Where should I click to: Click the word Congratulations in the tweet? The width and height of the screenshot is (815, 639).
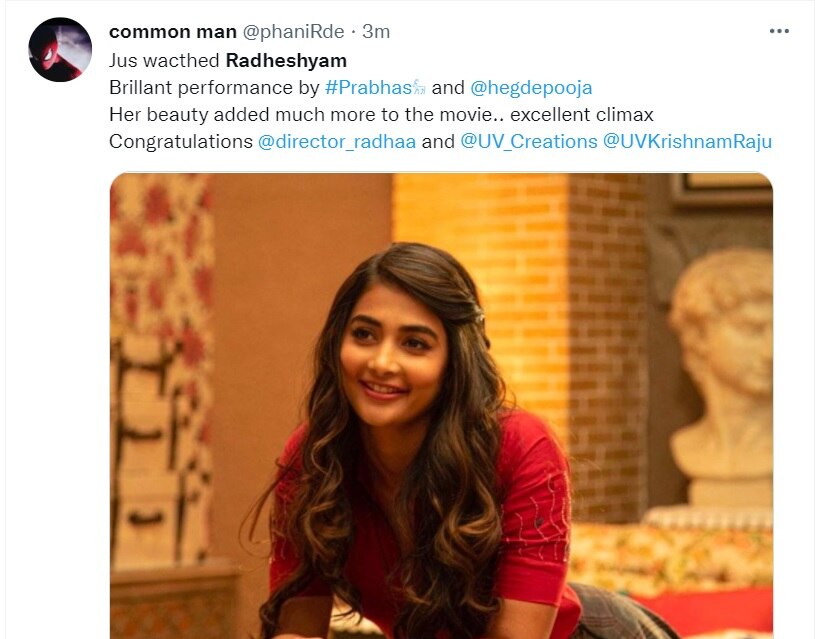181,141
